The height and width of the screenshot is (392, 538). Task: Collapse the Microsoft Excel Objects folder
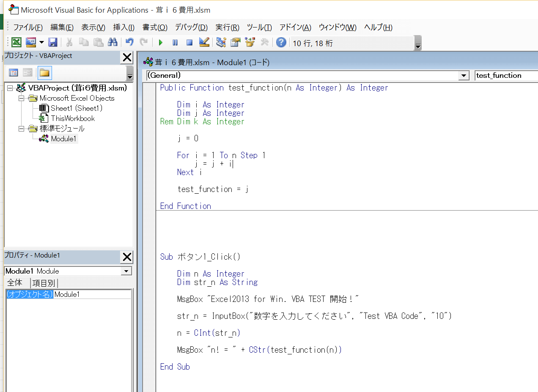click(x=21, y=98)
